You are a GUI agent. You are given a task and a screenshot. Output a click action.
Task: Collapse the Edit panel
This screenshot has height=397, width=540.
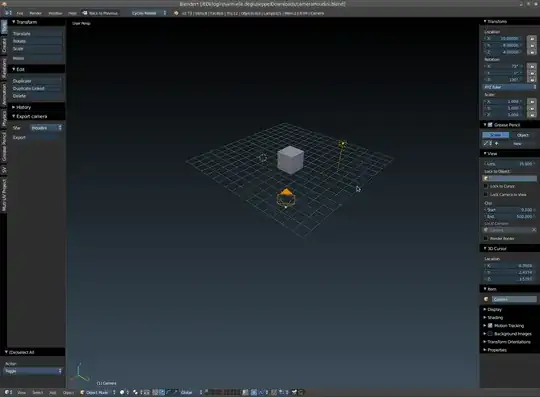[x=19, y=69]
